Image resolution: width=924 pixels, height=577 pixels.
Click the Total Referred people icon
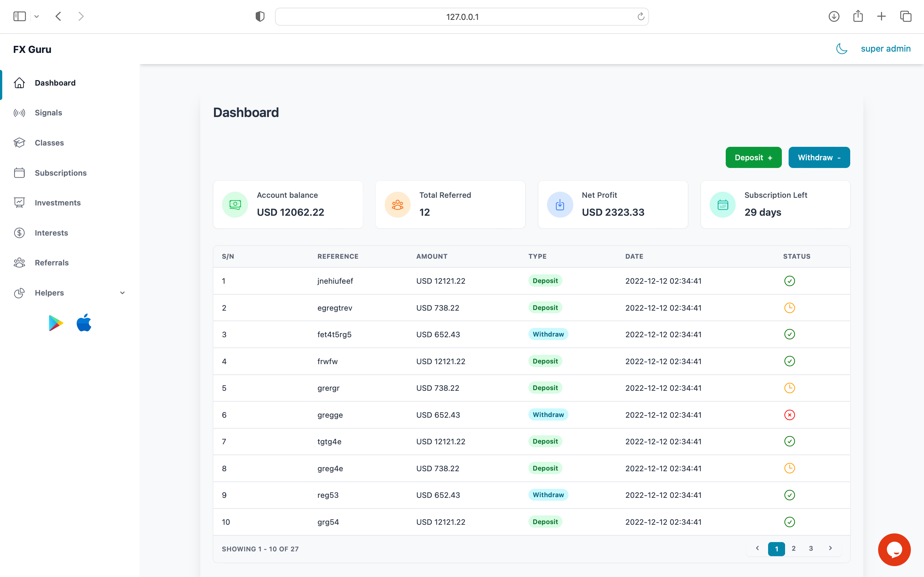click(398, 205)
